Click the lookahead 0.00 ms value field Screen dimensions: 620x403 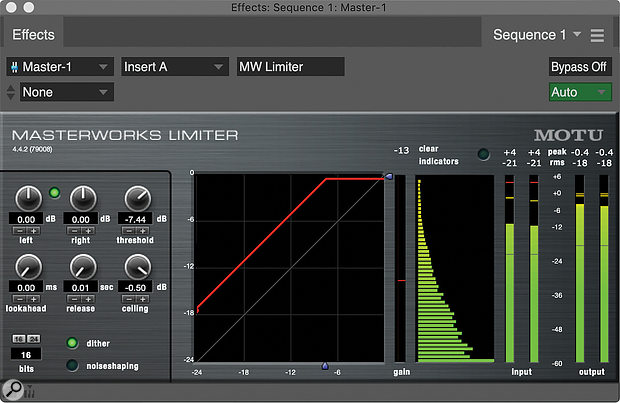pos(26,288)
